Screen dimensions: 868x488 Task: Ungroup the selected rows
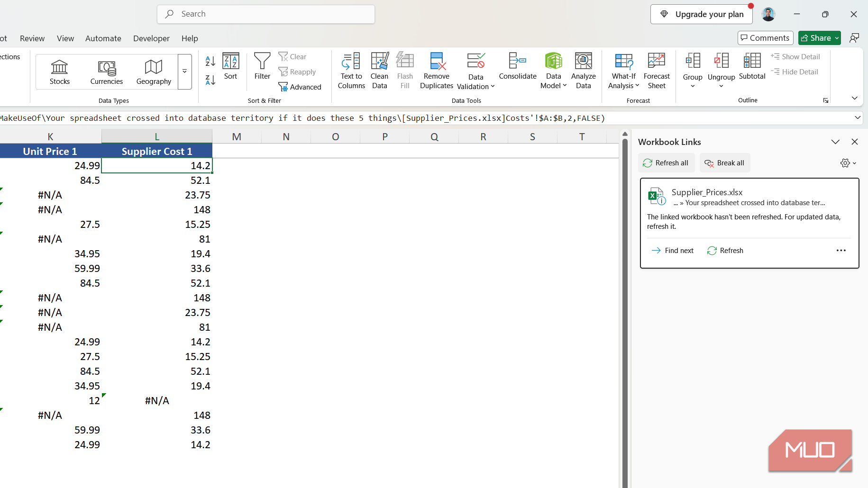(721, 66)
